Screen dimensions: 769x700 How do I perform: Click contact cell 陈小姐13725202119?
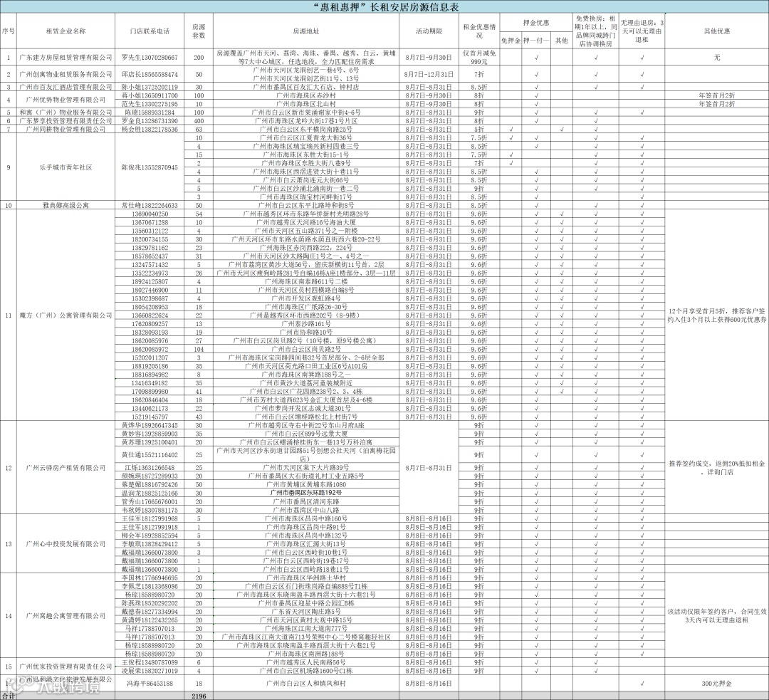click(x=150, y=87)
